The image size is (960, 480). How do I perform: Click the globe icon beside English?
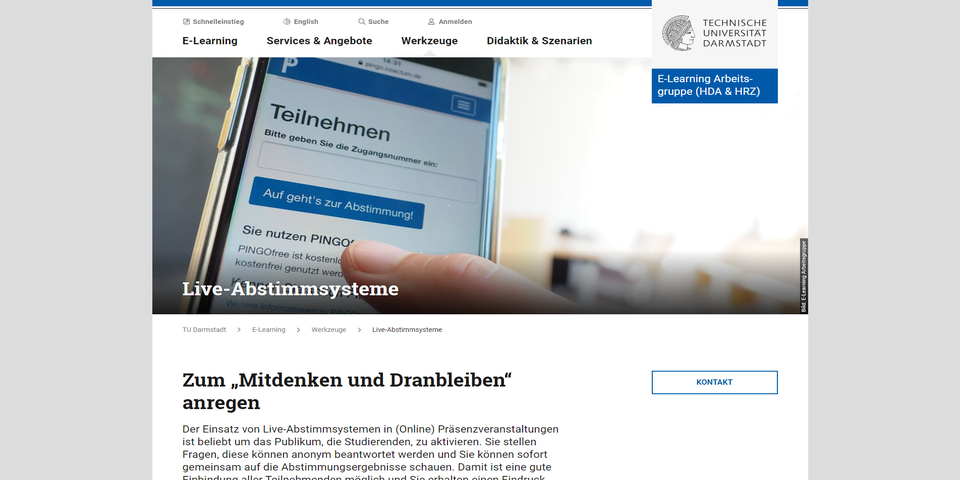(x=287, y=21)
